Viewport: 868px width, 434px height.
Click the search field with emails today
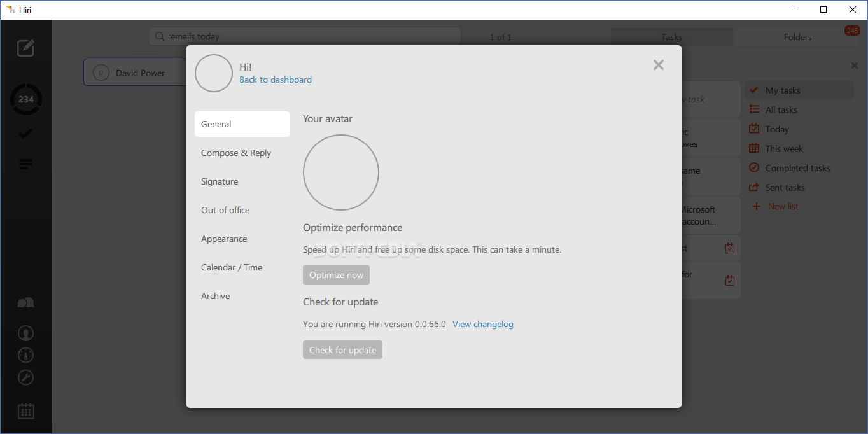(x=305, y=37)
